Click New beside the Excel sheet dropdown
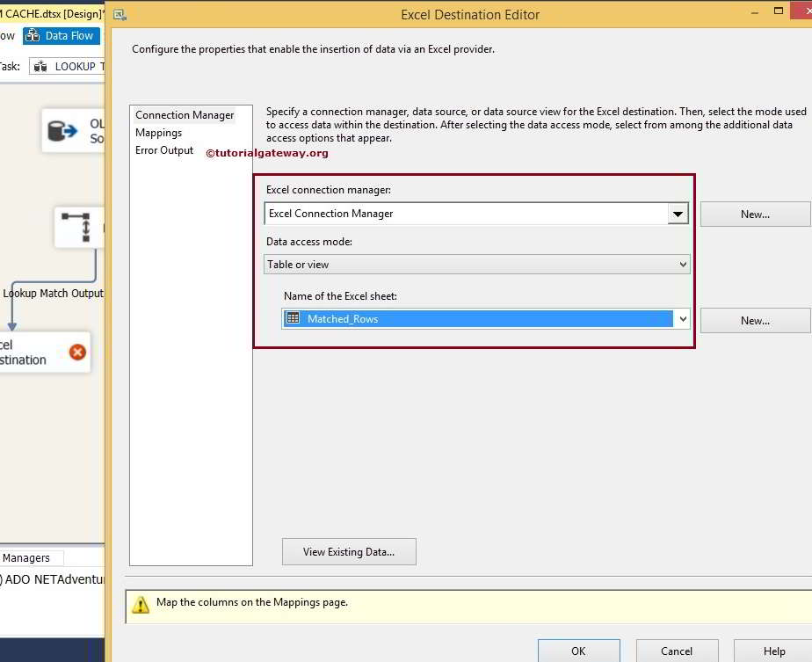The width and height of the screenshot is (812, 662). [x=754, y=319]
